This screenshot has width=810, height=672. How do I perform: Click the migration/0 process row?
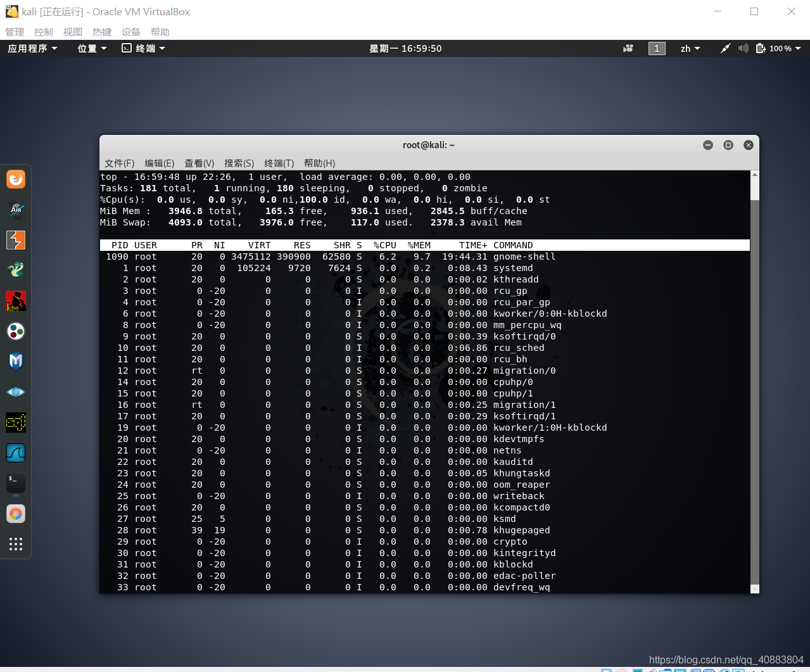pyautogui.click(x=424, y=371)
